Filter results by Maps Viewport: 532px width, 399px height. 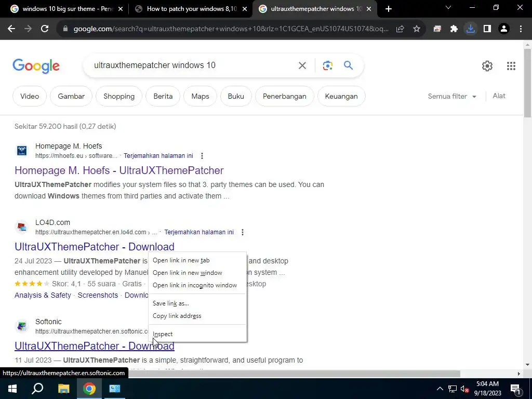point(200,96)
